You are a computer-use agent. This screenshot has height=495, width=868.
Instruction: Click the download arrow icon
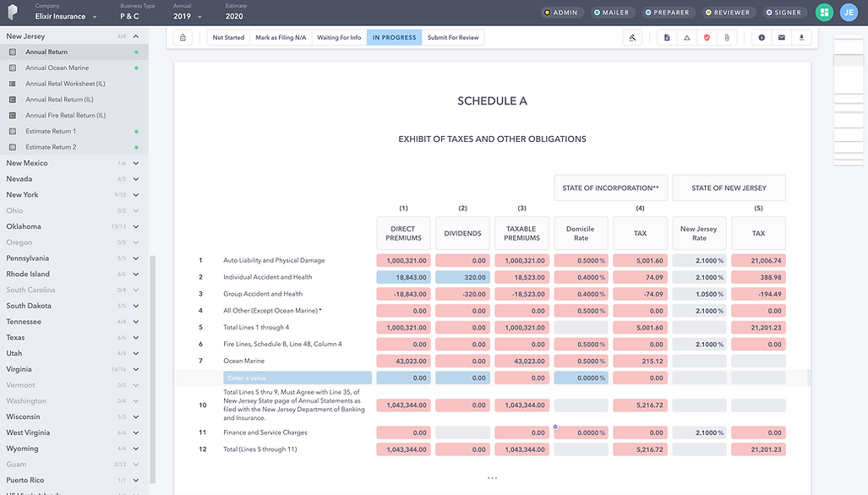[801, 38]
